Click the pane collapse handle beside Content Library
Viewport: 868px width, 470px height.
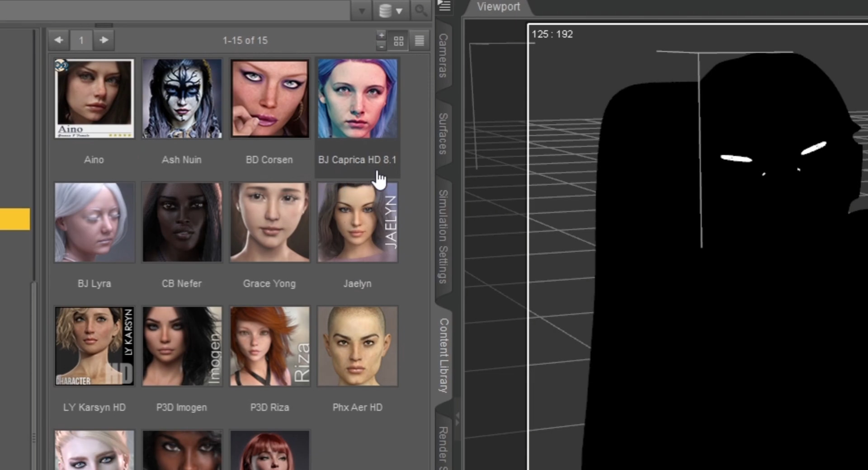pos(457,419)
